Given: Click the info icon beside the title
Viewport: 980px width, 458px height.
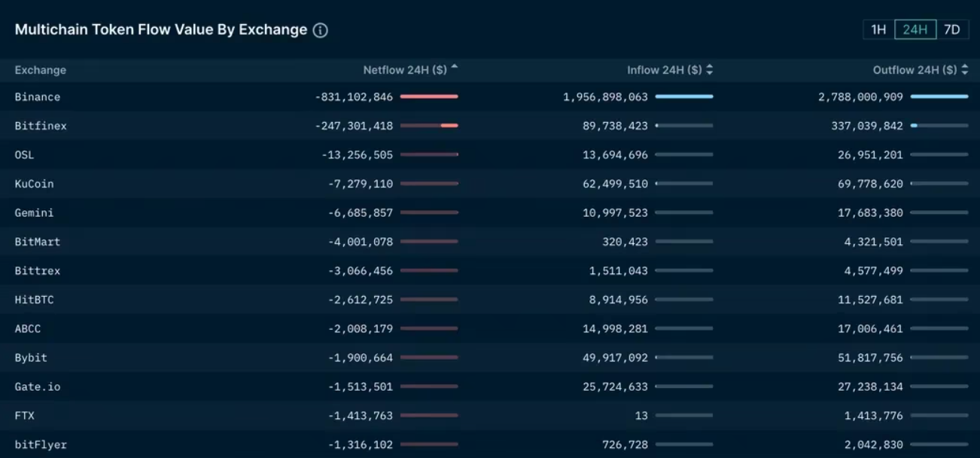Looking at the screenshot, I should coord(321,30).
